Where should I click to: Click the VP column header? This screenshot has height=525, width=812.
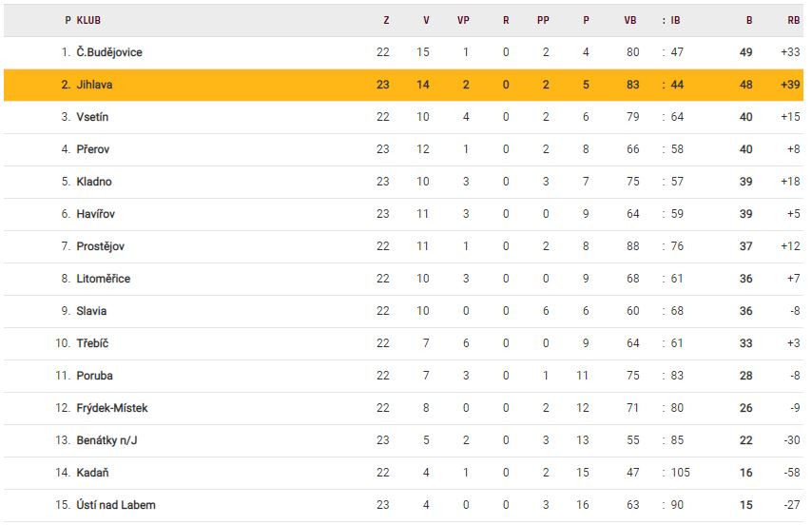pos(463,20)
